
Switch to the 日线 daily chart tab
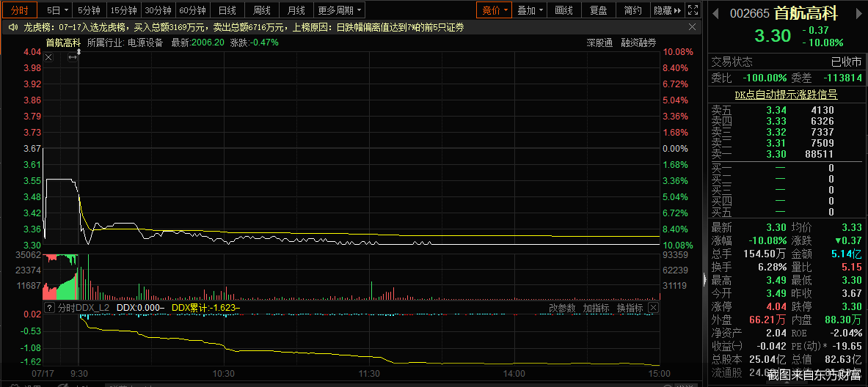(x=227, y=10)
